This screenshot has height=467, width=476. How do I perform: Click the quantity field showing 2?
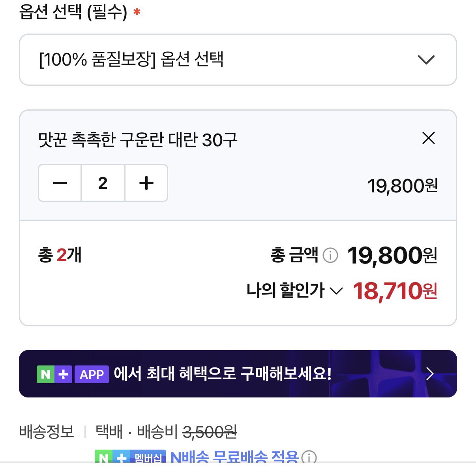click(x=103, y=183)
